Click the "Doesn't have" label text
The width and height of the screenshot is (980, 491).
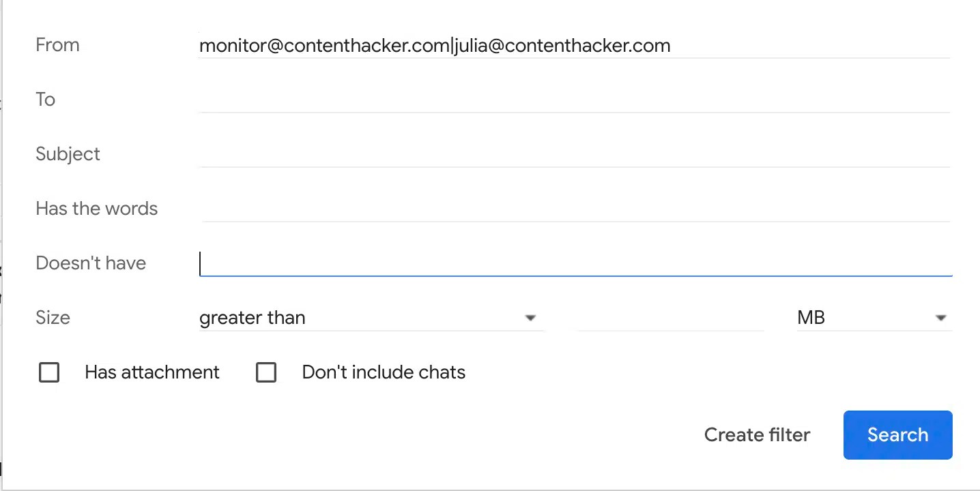90,263
